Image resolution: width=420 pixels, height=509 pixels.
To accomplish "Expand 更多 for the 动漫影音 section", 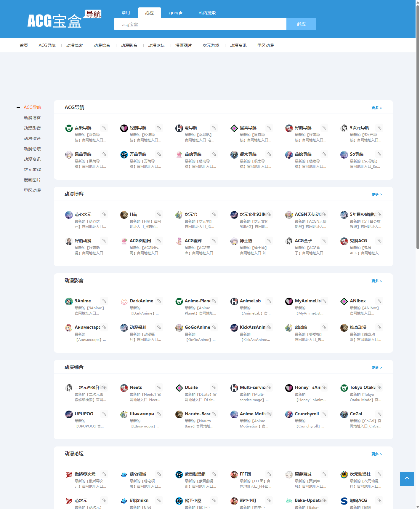I will (x=376, y=281).
